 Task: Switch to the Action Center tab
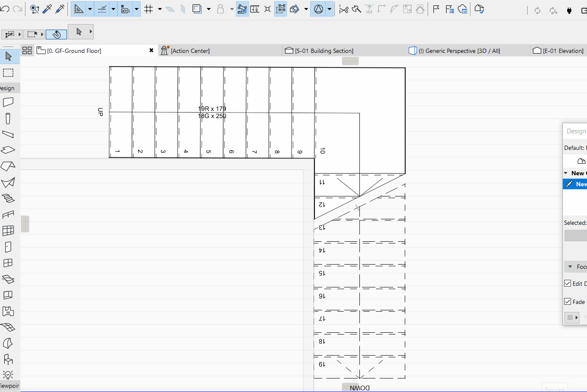click(190, 51)
